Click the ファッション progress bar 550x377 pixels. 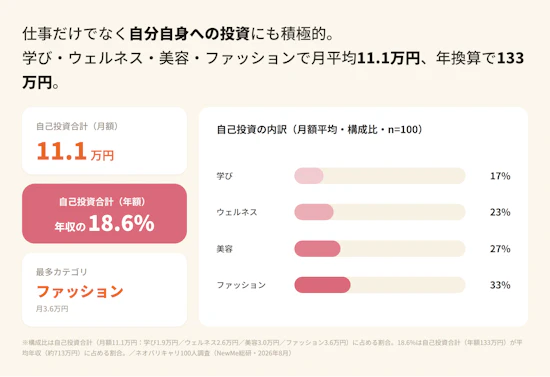pos(380,285)
